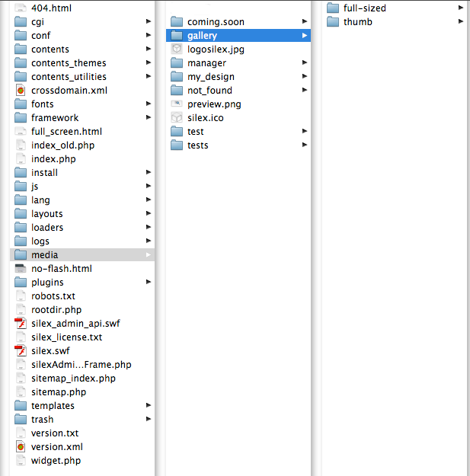
Task: Expand the my_design folder arrow
Action: (x=305, y=76)
